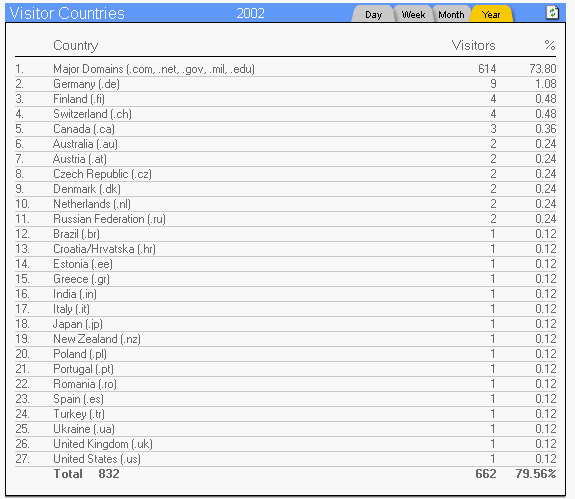Click the Country column header

pyautogui.click(x=76, y=45)
